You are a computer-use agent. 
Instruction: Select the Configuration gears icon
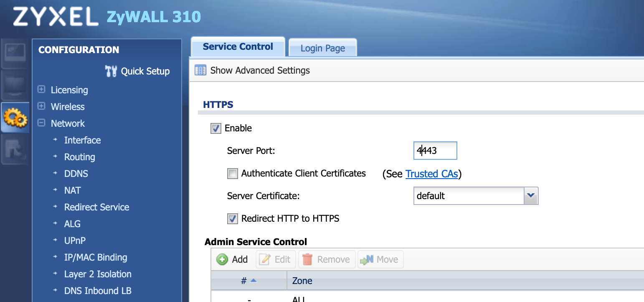pyautogui.click(x=15, y=118)
